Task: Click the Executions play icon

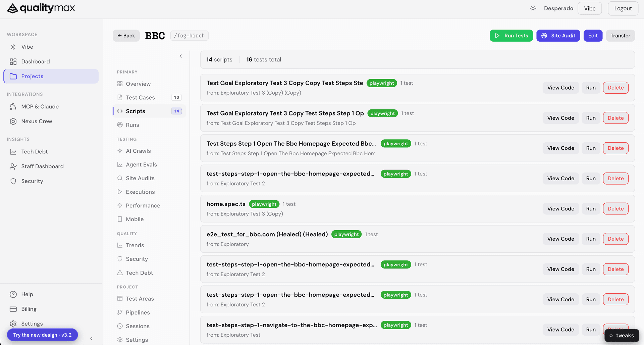Action: pos(120,192)
